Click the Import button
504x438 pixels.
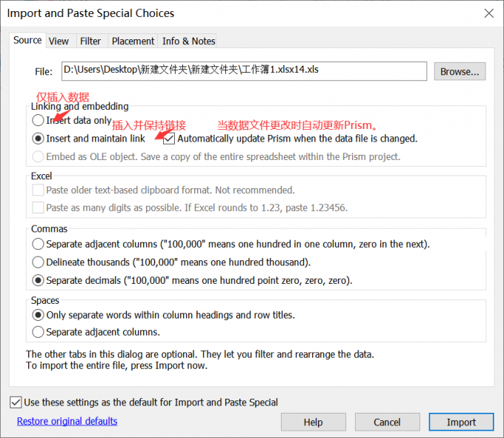(x=461, y=422)
